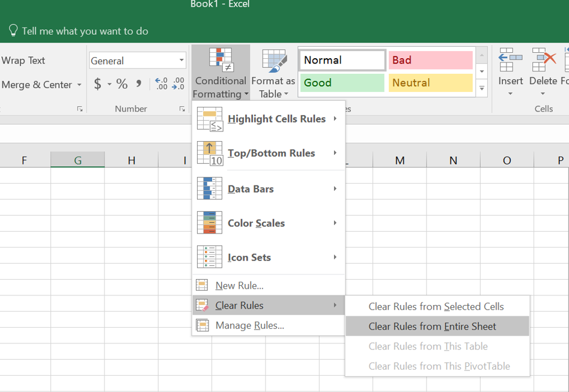The image size is (569, 392).
Task: Click Decrease Decimal icon
Action: pos(178,84)
